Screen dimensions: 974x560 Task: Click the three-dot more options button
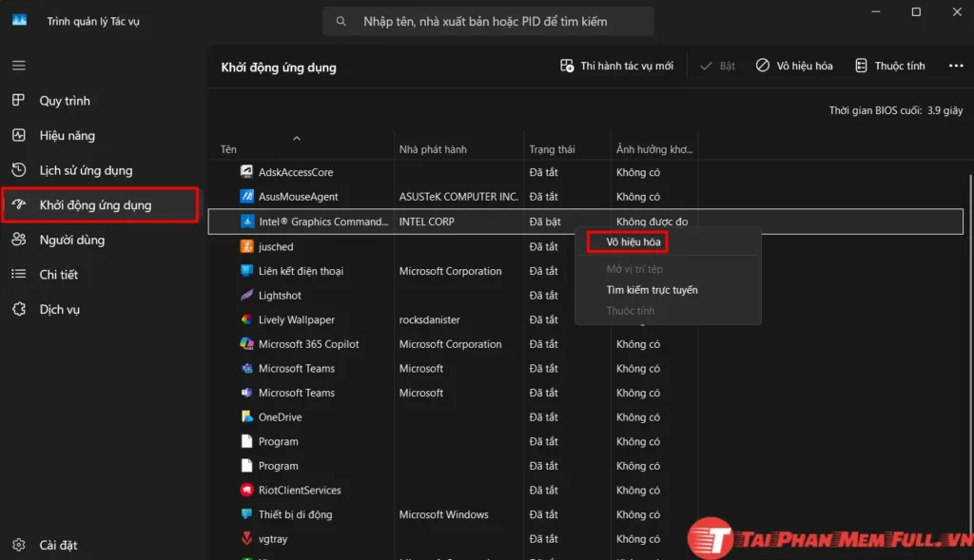956,66
